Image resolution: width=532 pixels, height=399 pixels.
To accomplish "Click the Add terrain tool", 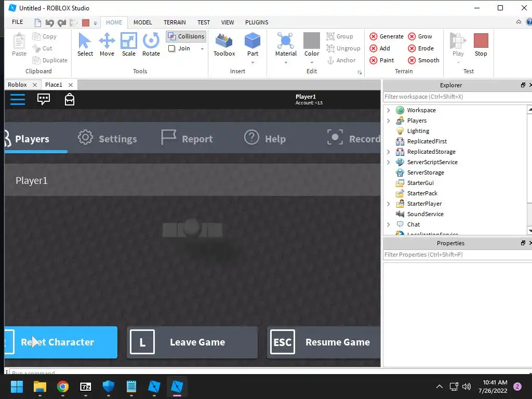I will point(380,48).
